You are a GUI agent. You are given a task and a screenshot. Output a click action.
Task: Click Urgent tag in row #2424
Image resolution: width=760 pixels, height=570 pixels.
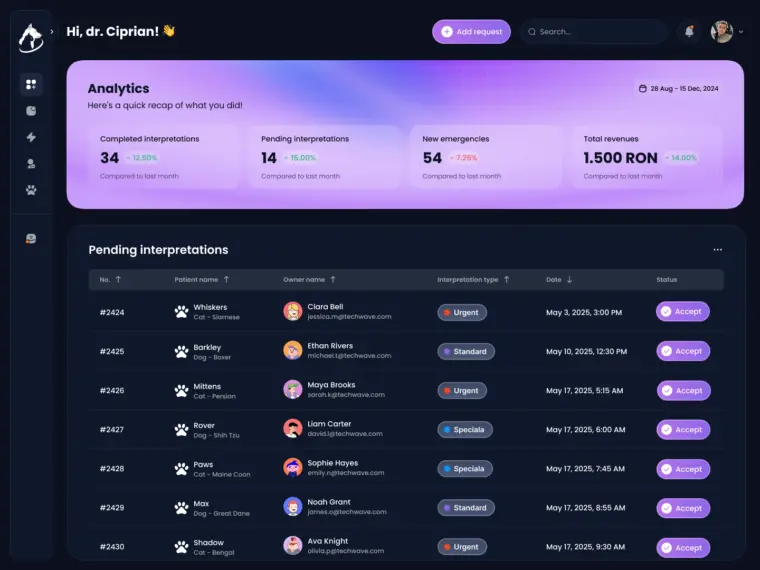point(462,313)
